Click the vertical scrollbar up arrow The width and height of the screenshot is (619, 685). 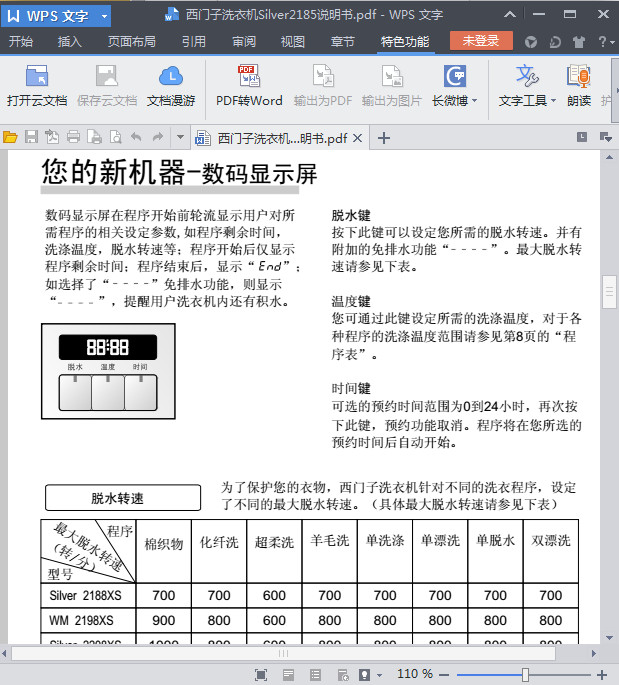[x=609, y=157]
